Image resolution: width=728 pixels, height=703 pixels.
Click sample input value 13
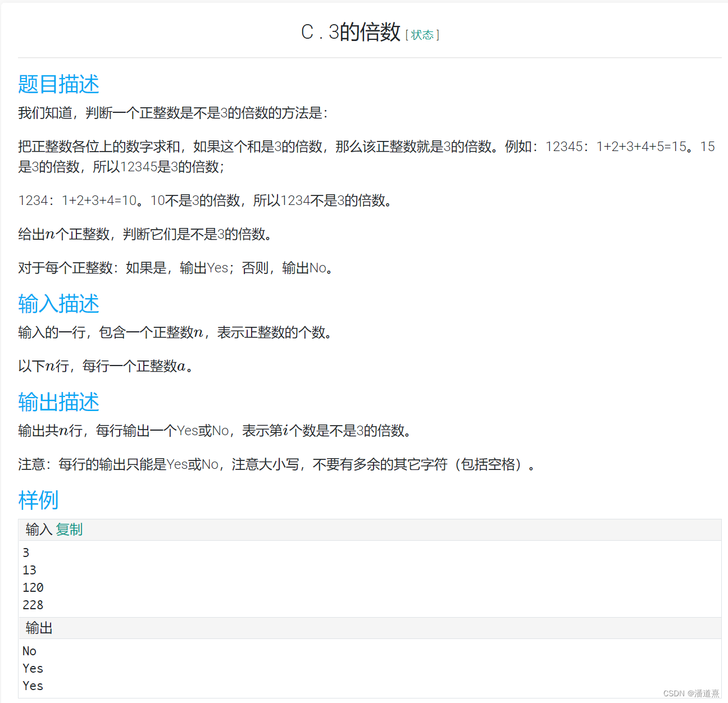tap(29, 570)
